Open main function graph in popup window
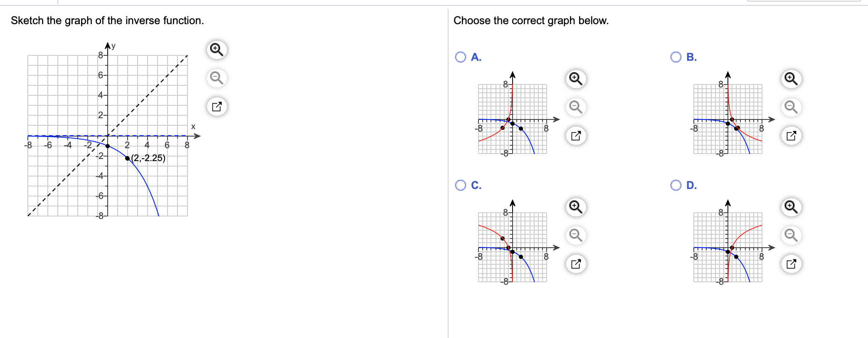 (x=217, y=107)
